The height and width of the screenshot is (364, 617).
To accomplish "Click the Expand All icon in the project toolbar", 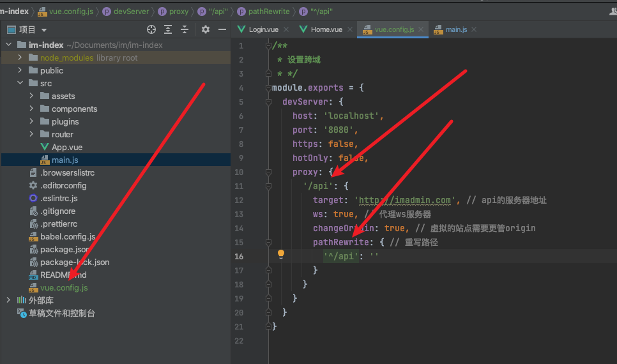I will point(168,29).
